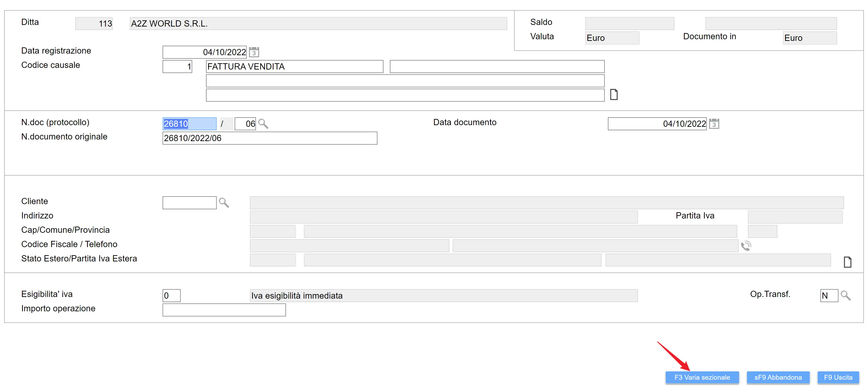Click the phone dial icon near Telefono
868x388 pixels.
746,246
